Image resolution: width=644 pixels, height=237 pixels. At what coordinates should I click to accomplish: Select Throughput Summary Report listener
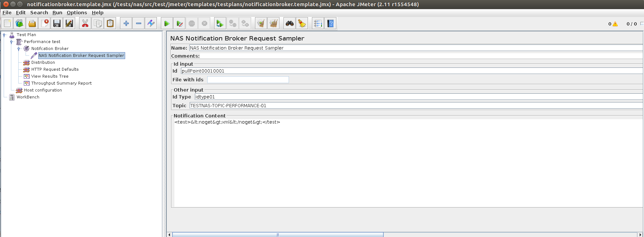click(x=61, y=83)
